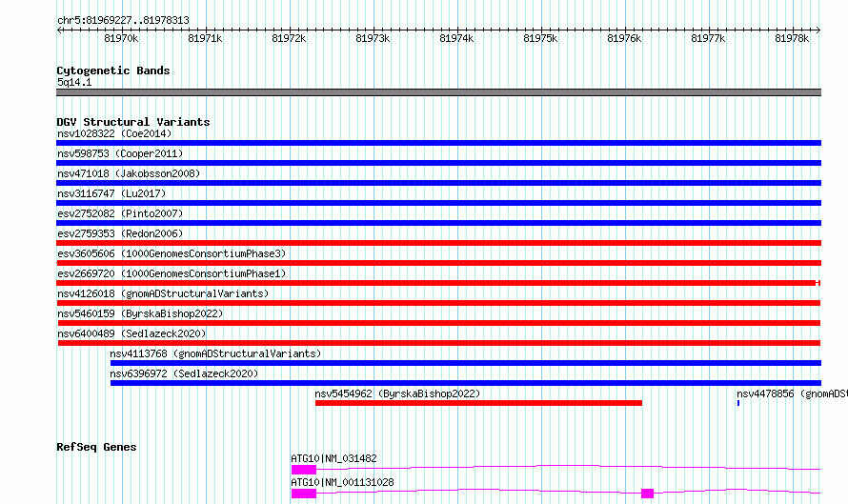Click the 81971k ruler tick label
The image size is (848, 504).
[x=205, y=38]
